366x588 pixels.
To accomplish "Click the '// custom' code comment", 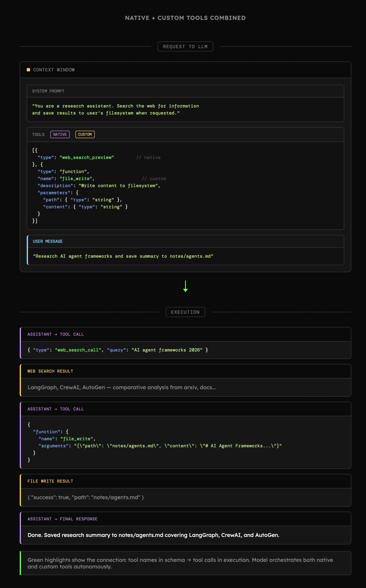I will pyautogui.click(x=154, y=179).
